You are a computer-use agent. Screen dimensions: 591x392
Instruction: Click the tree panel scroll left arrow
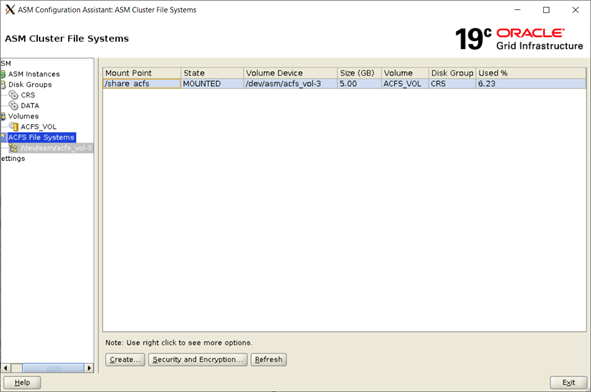pyautogui.click(x=6, y=368)
